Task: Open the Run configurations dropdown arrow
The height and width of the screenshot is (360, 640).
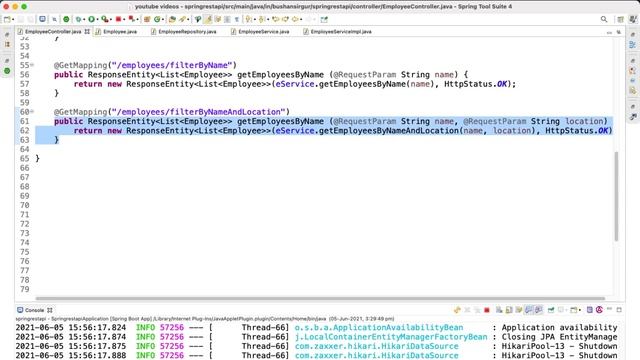Action: pos(97,19)
